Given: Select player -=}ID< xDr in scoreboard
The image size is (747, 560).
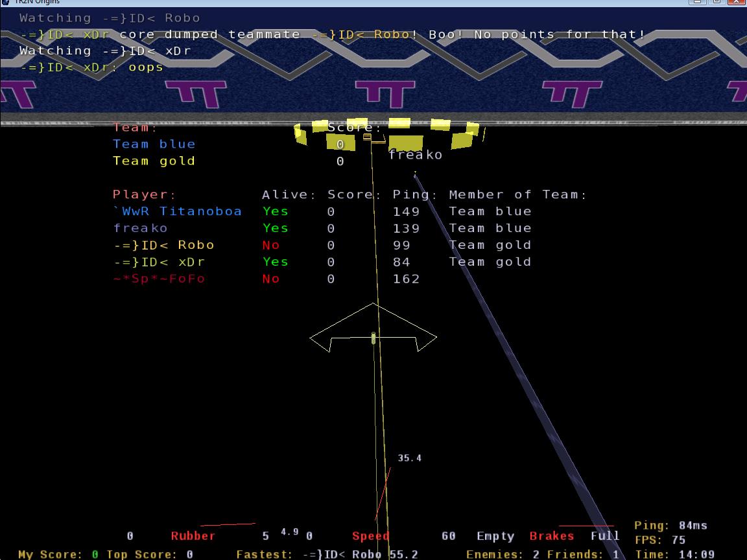Looking at the screenshot, I should (160, 262).
